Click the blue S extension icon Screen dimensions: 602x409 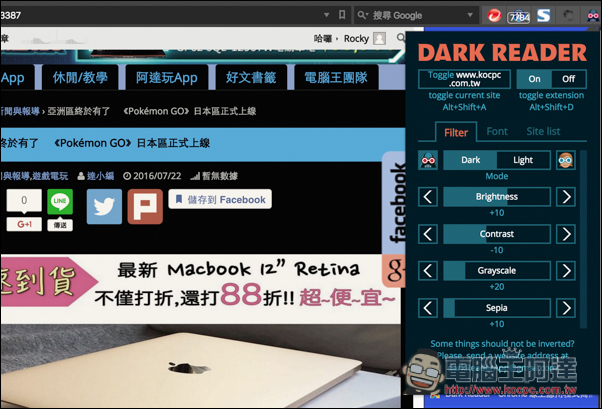543,15
